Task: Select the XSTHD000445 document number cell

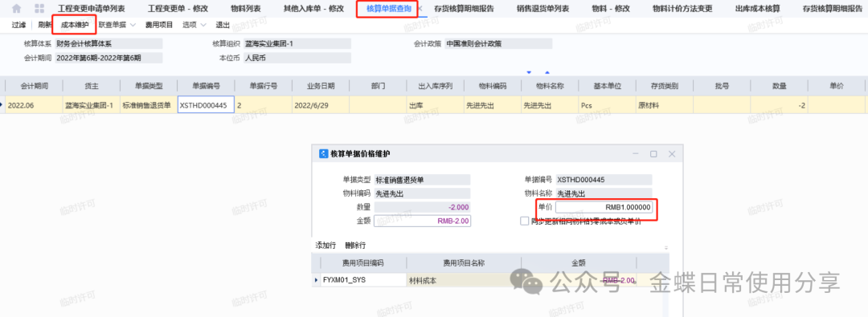Action: click(x=206, y=104)
